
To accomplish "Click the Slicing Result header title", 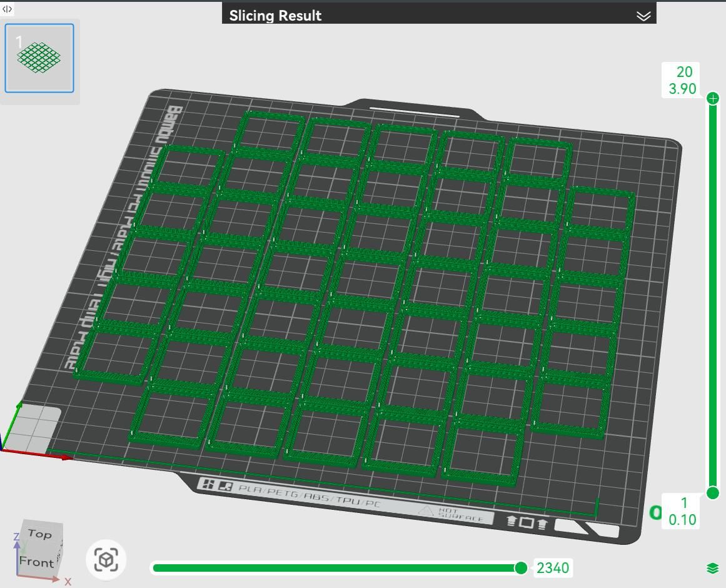I will (x=275, y=16).
